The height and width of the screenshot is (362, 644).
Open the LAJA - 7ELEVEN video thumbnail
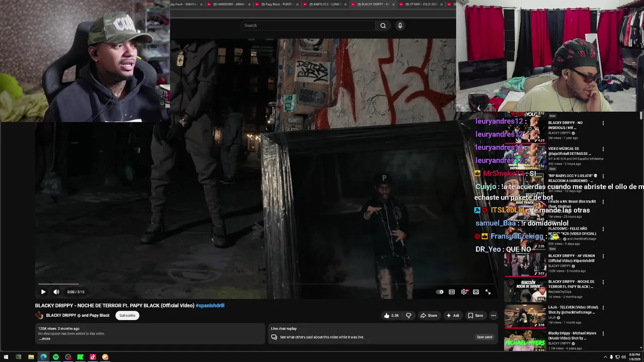525,317
